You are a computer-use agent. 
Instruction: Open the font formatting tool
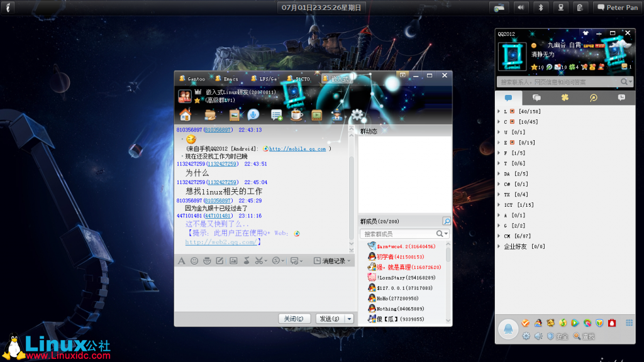click(181, 261)
